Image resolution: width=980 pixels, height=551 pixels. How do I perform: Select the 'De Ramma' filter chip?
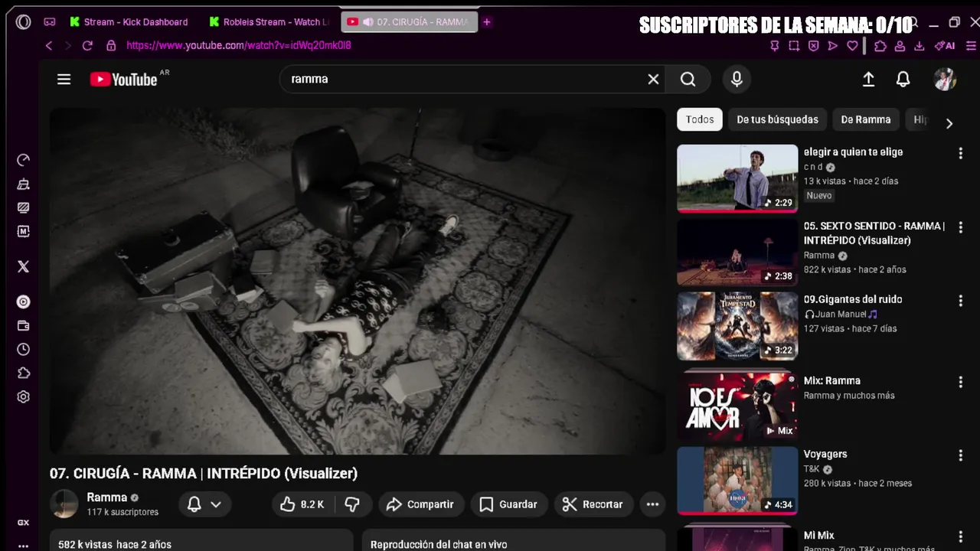866,119
